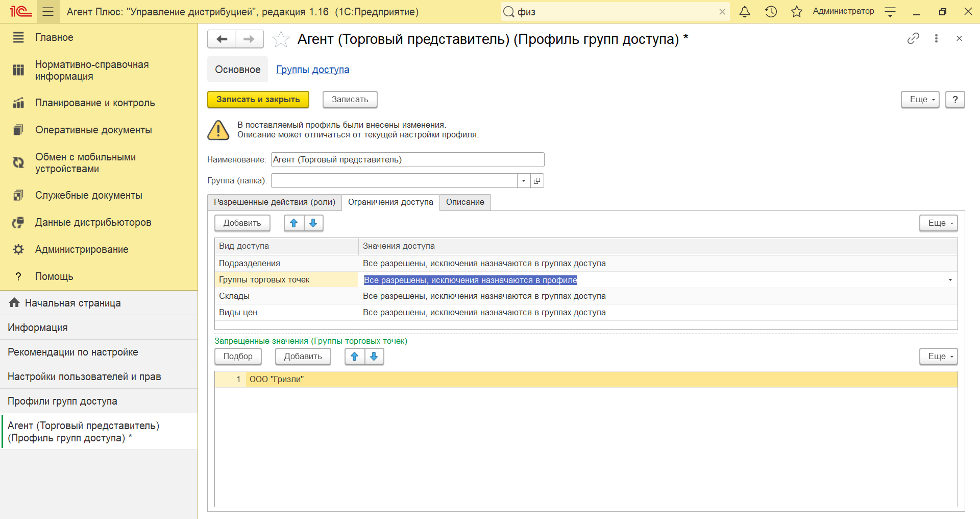Screen dimensions: 980x519
Task: Expand the Значения доступа dropdown in selected row
Action: coord(950,280)
